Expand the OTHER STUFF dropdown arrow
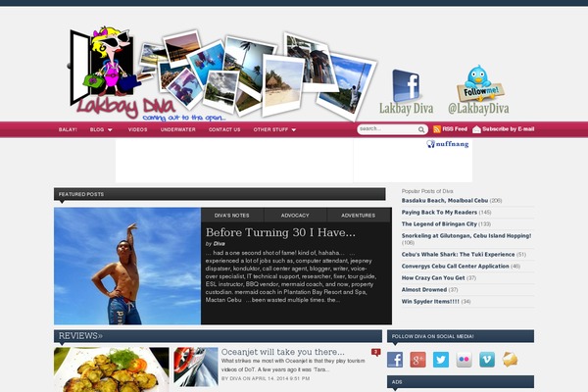This screenshot has height=392, width=588. pyautogui.click(x=294, y=130)
